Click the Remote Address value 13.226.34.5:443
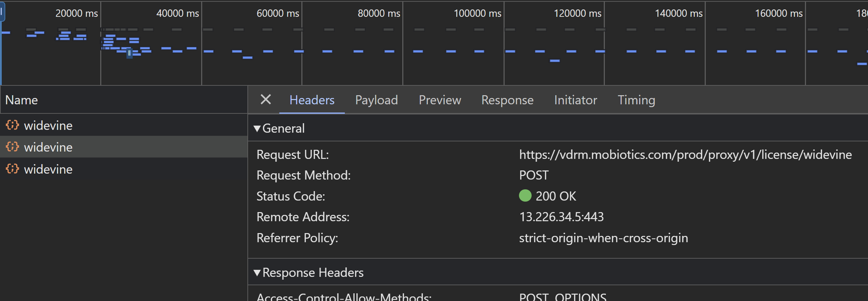 (x=561, y=217)
